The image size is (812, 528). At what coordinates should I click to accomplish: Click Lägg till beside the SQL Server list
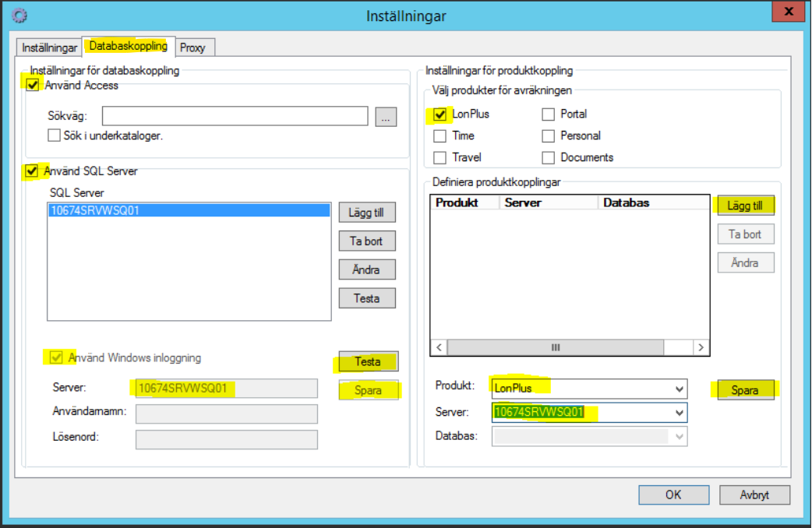click(367, 213)
